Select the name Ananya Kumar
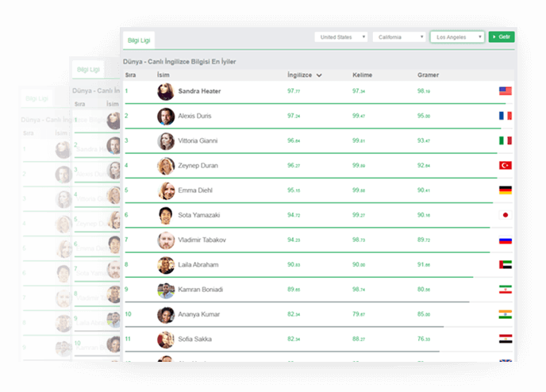This screenshot has height=392, width=546. (x=199, y=314)
